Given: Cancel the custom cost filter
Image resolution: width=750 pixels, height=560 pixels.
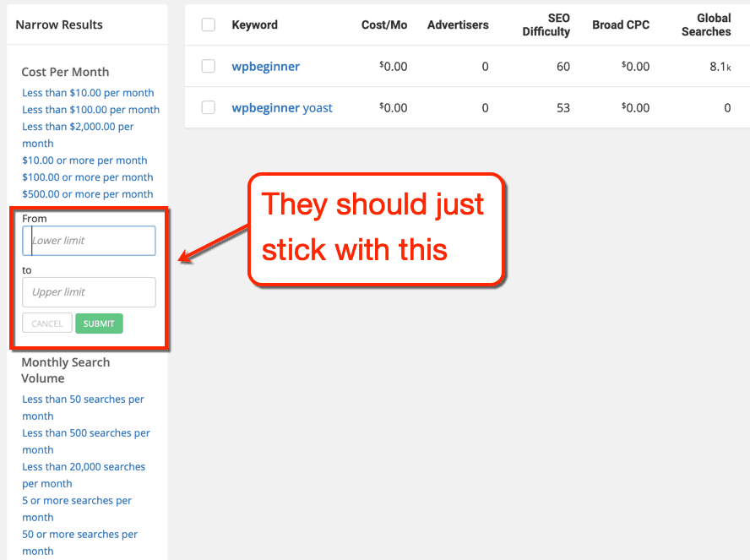Looking at the screenshot, I should [x=46, y=323].
